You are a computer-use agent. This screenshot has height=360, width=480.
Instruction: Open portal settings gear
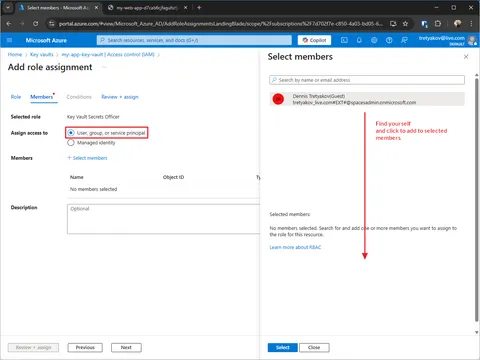374,40
